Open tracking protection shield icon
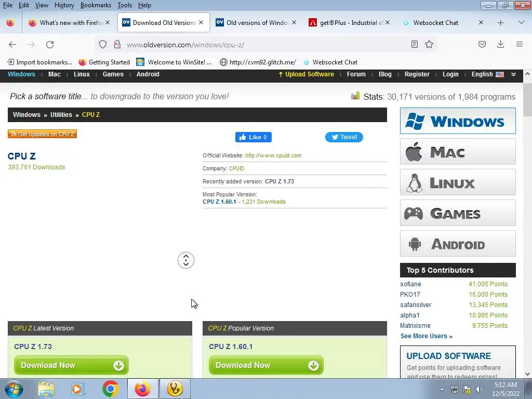532x399 pixels. pyautogui.click(x=103, y=45)
